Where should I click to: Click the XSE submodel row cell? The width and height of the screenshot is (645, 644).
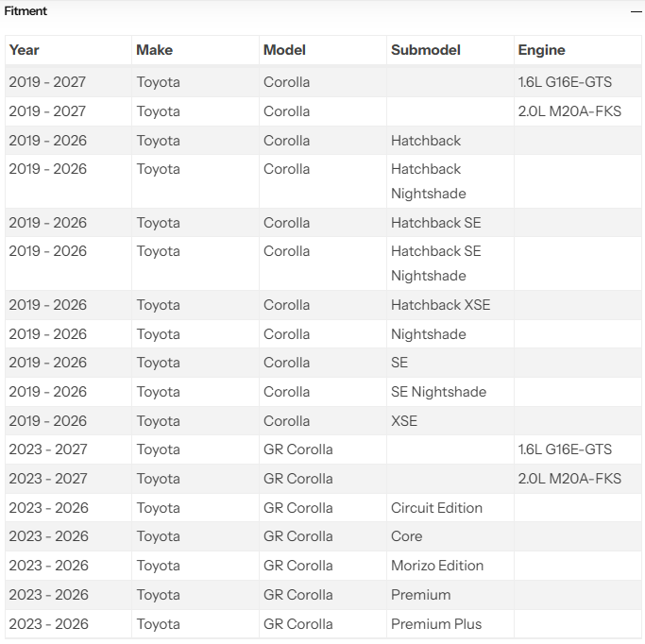[x=450, y=421]
